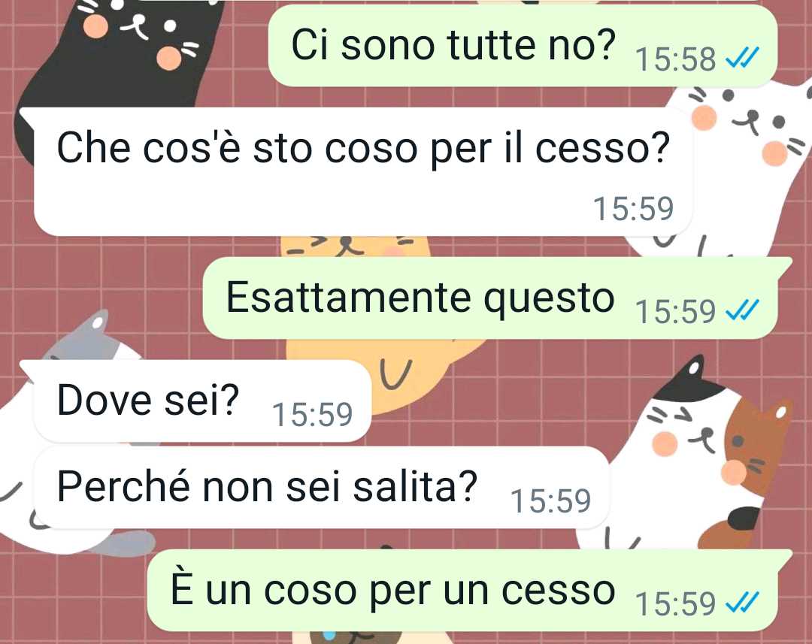Click the 15:59 timestamp beside 'Perché non sei salita?'
Screen dimensions: 812x644
(x=550, y=500)
